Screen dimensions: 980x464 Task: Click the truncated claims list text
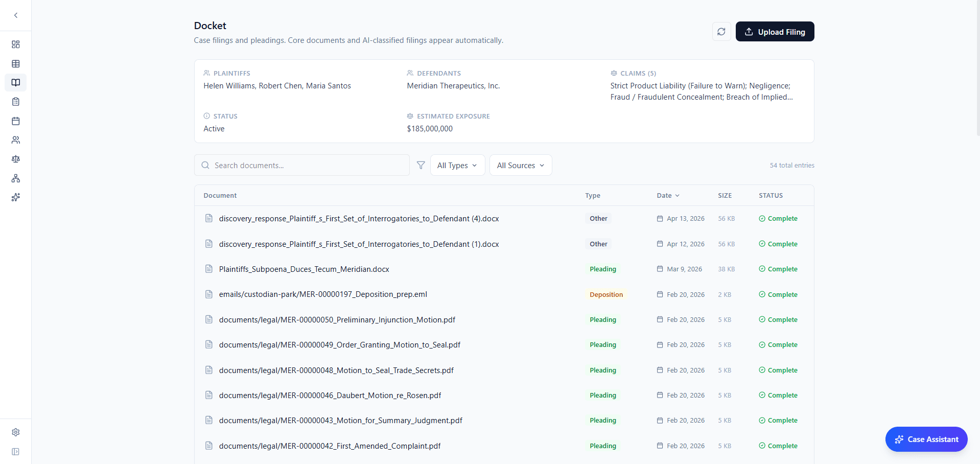[x=702, y=91]
